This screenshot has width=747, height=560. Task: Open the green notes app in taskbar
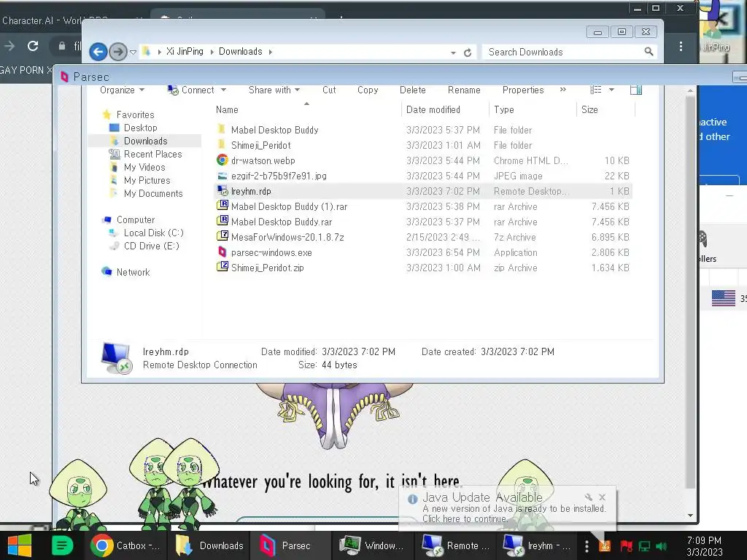click(x=62, y=545)
